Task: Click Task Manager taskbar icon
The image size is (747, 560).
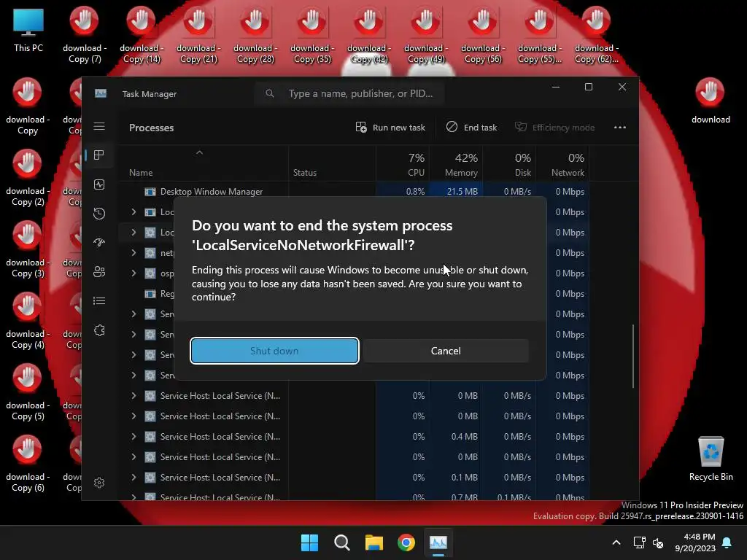Action: click(x=438, y=542)
